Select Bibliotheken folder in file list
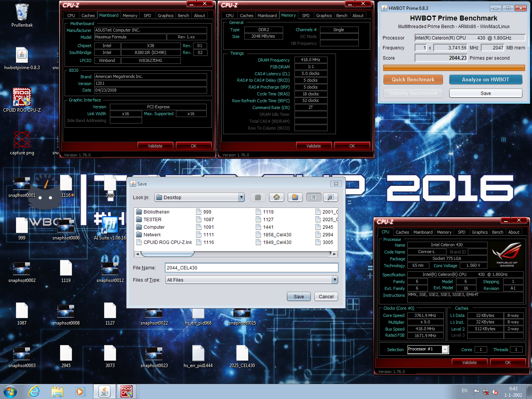Screen dimensions: 532x399 click(x=153, y=212)
